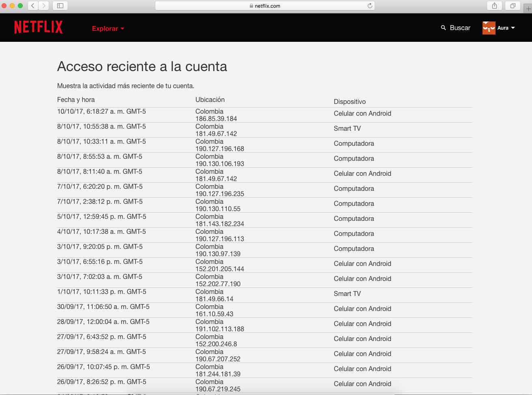Click the padlock icon next to netflix.com
The height and width of the screenshot is (395, 532).
[252, 6]
